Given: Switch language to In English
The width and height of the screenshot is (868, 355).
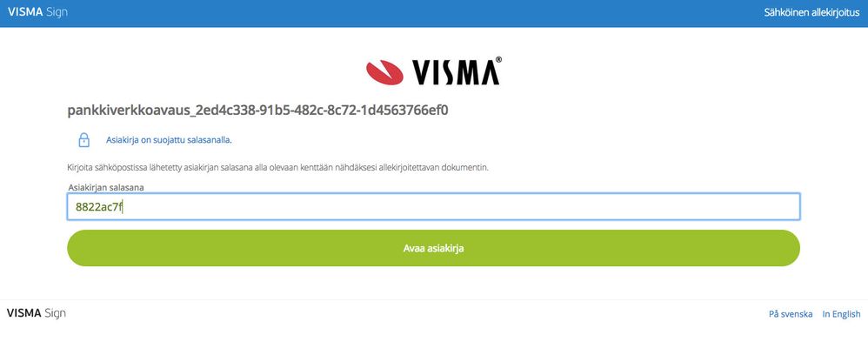Looking at the screenshot, I should [x=841, y=314].
